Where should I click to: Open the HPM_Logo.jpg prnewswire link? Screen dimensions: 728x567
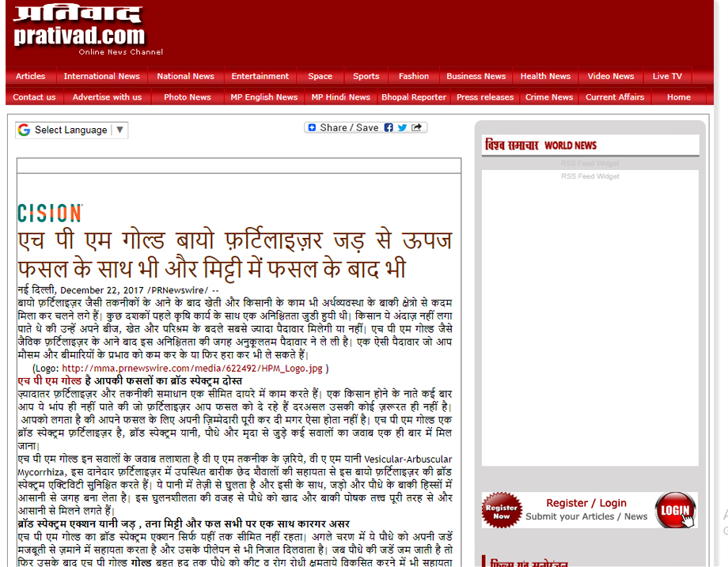pyautogui.click(x=191, y=369)
